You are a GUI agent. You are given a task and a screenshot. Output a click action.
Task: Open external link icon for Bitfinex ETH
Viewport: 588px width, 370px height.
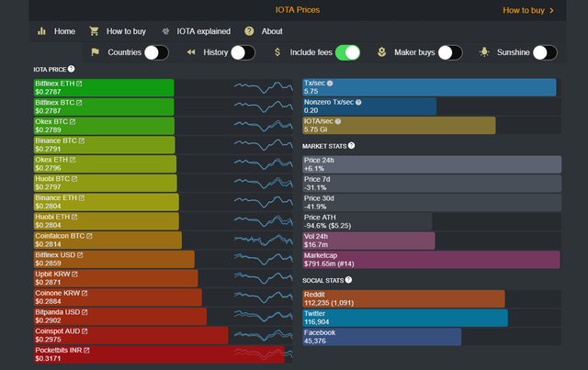tap(79, 84)
